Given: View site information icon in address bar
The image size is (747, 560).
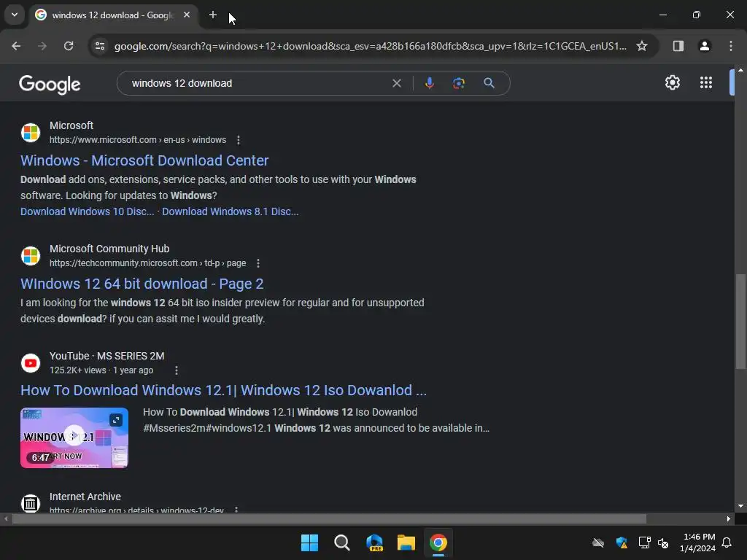Looking at the screenshot, I should click(x=99, y=46).
